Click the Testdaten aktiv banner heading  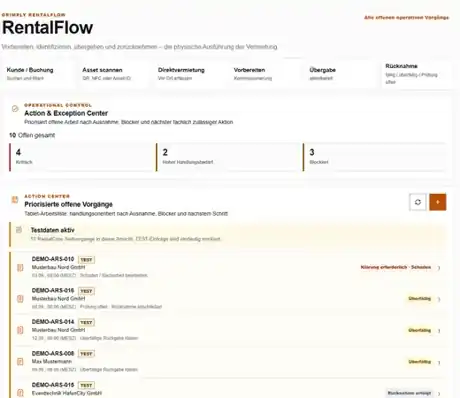coord(53,230)
